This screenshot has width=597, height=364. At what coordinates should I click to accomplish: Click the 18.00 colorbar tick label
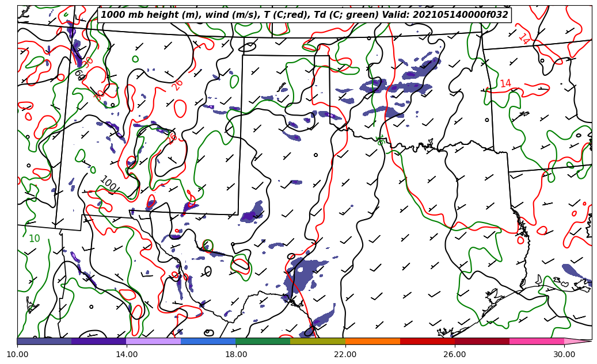click(236, 354)
